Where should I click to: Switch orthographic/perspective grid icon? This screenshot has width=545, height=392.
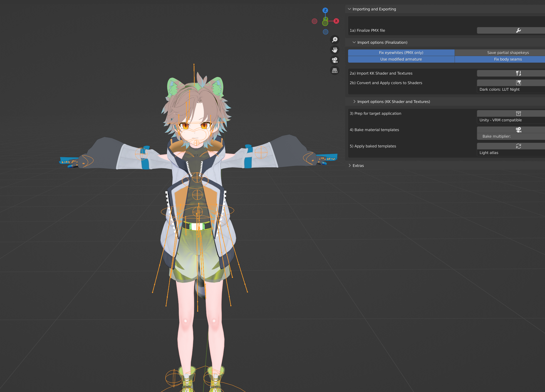point(335,71)
